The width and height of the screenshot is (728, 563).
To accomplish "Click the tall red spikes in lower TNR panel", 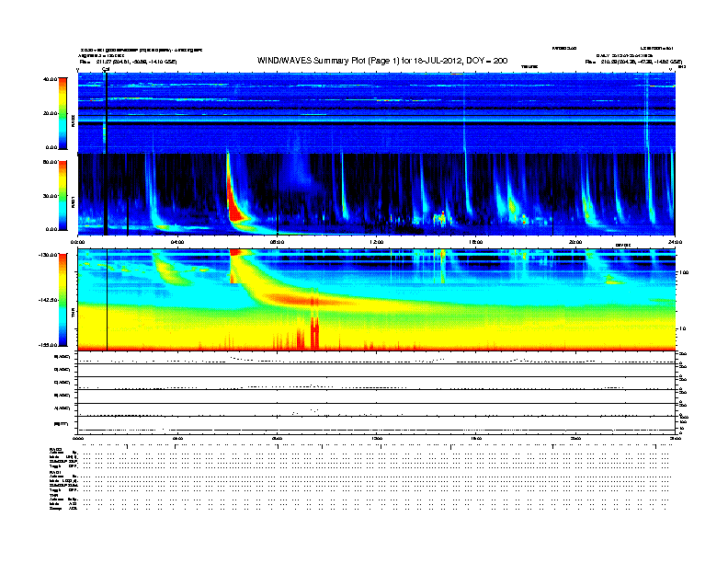I will click(314, 332).
